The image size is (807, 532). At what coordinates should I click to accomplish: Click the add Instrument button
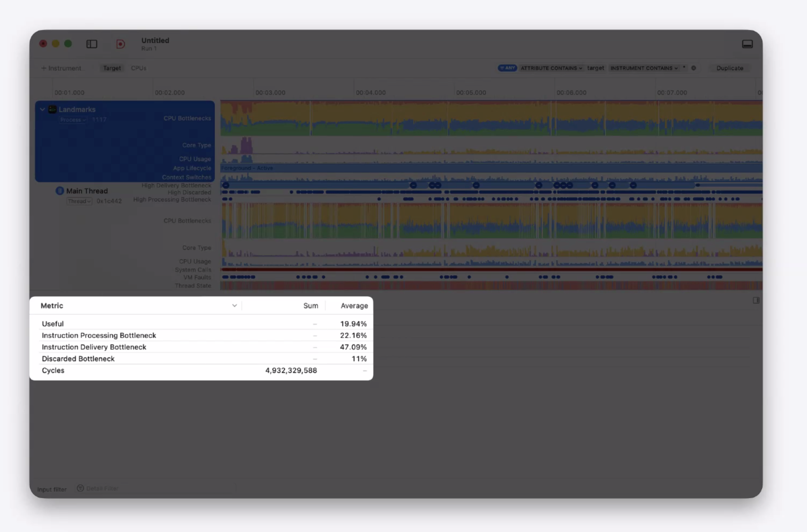tap(61, 68)
